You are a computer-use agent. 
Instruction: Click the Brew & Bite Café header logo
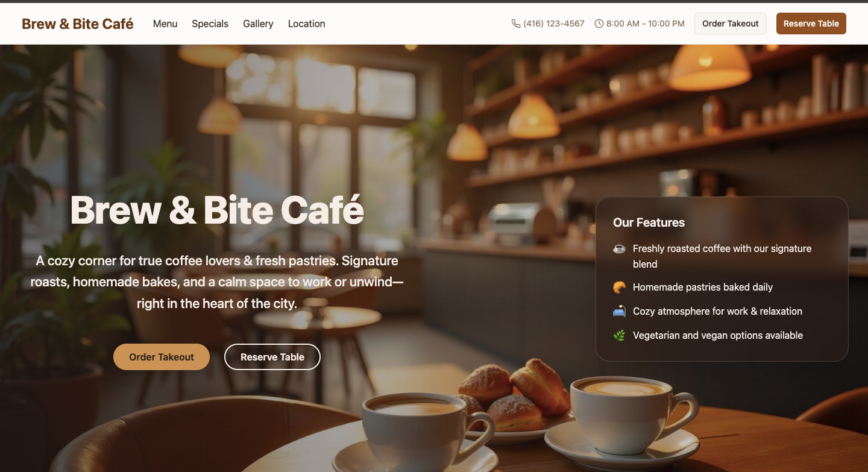point(78,24)
